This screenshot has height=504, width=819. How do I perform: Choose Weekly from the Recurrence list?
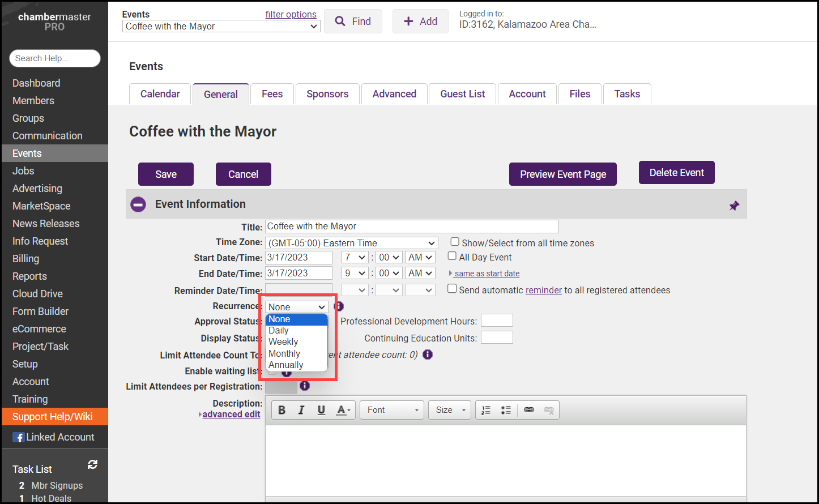283,342
